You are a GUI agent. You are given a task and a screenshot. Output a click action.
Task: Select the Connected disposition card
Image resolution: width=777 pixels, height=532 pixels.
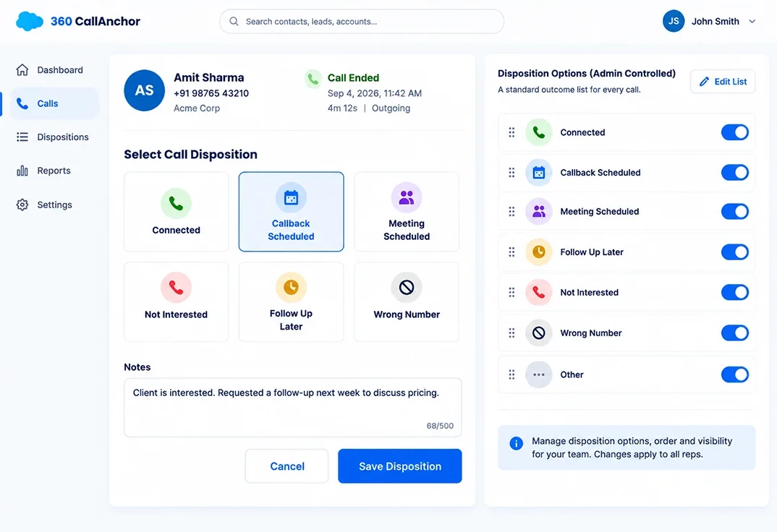point(176,212)
